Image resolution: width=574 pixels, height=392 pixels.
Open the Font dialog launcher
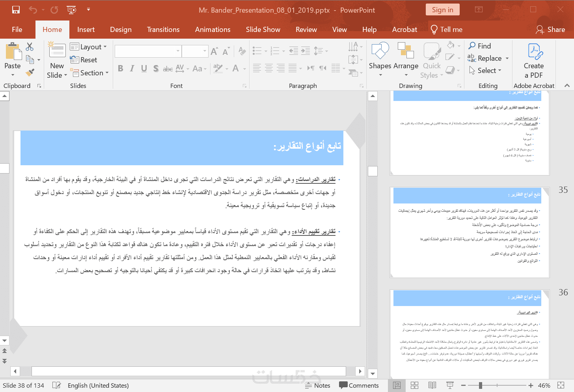[x=244, y=86]
